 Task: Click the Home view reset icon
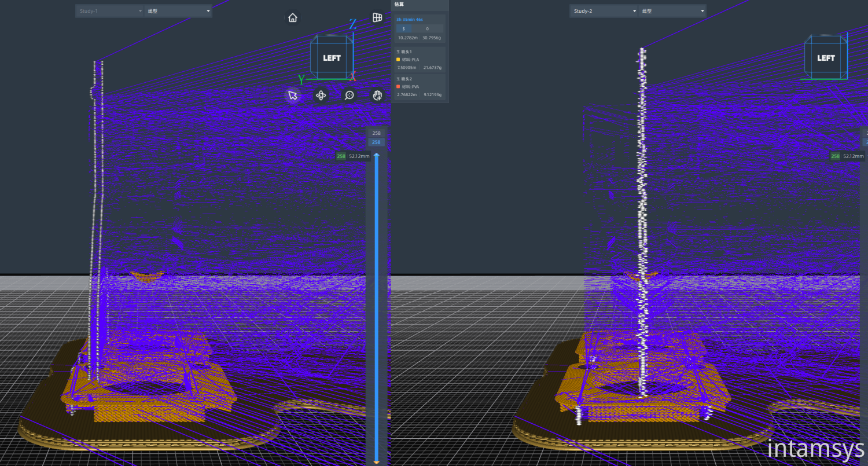293,17
